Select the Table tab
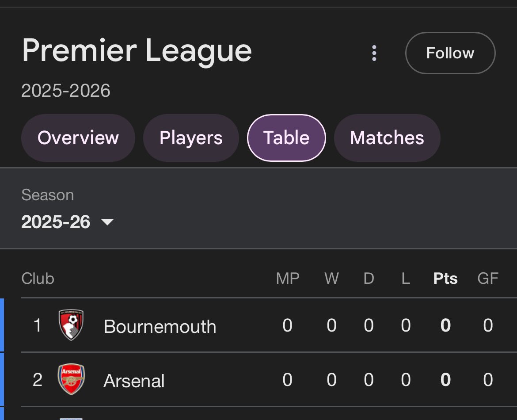The width and height of the screenshot is (517, 420). [286, 138]
